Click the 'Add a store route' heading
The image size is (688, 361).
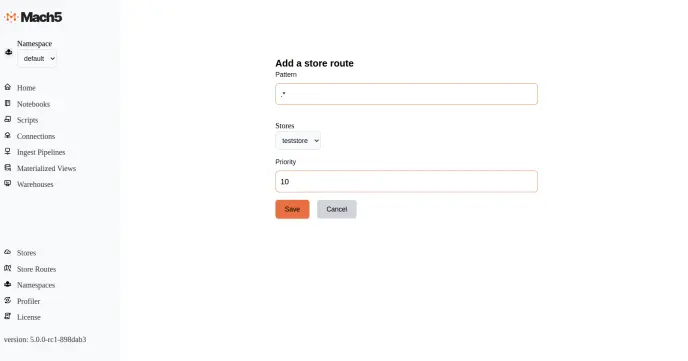314,63
